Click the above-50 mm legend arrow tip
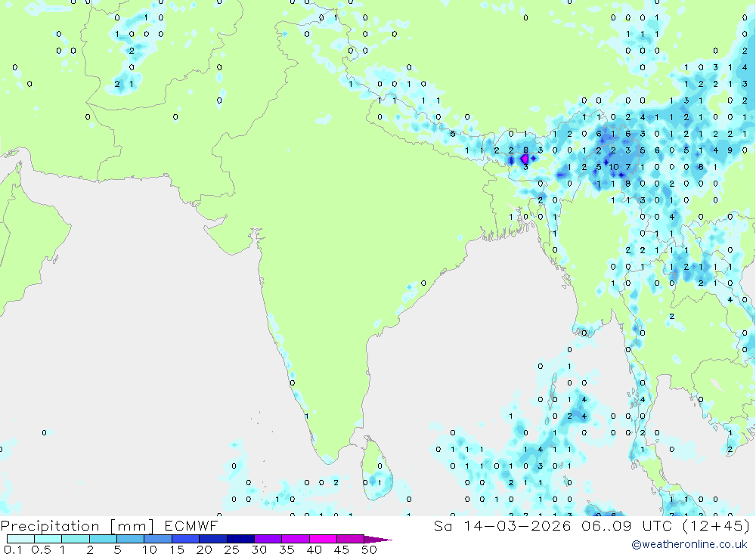The height and width of the screenshot is (554, 756). (378, 539)
